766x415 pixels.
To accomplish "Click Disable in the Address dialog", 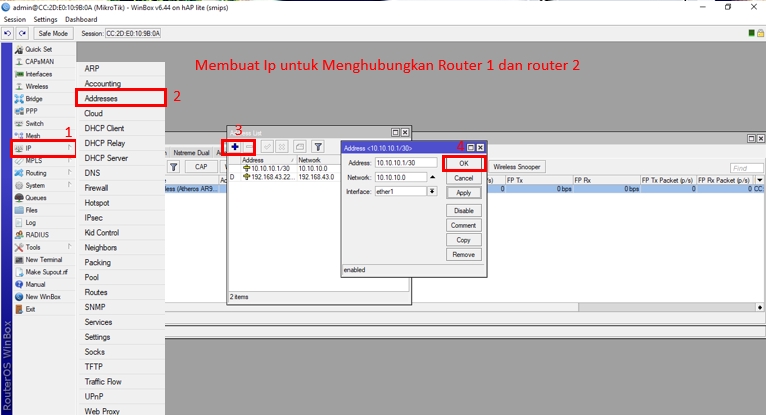I will click(x=464, y=211).
